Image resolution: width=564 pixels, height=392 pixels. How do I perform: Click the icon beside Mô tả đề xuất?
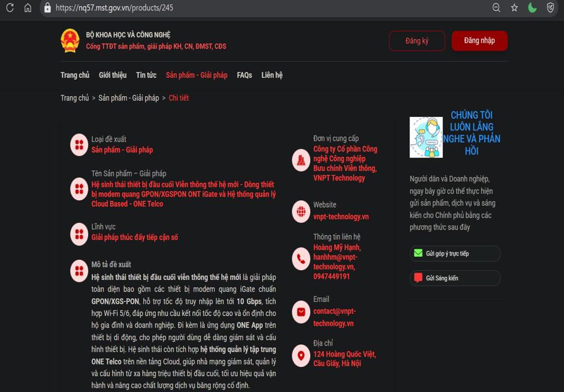79,271
